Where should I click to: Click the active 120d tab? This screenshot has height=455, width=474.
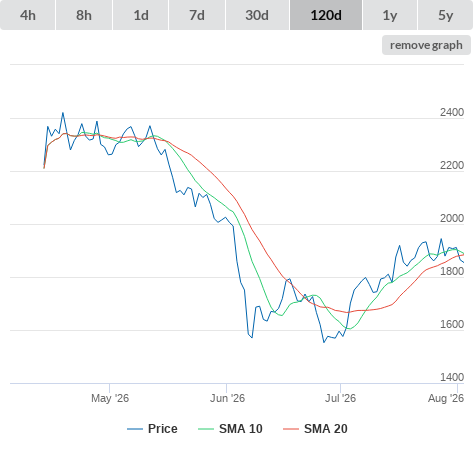326,15
